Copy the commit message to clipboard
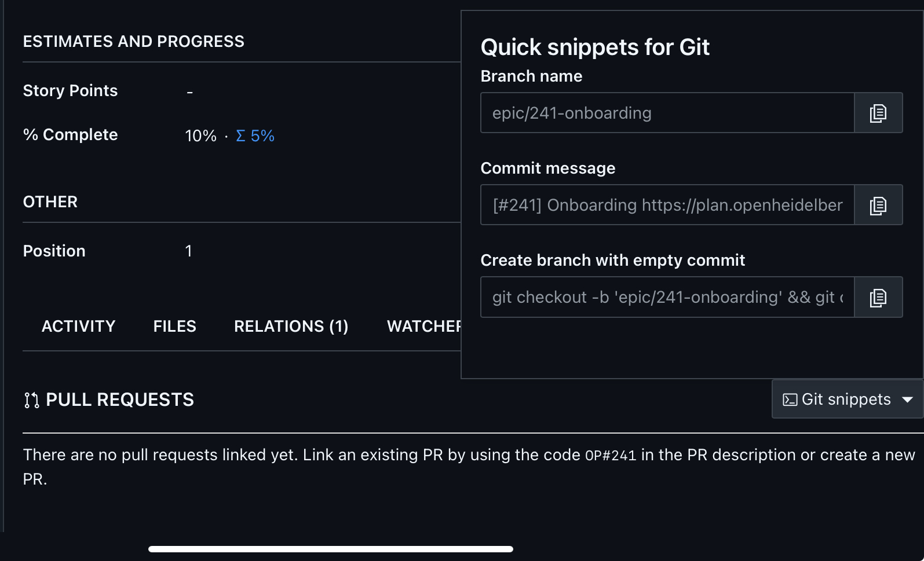The image size is (924, 561). pyautogui.click(x=878, y=205)
